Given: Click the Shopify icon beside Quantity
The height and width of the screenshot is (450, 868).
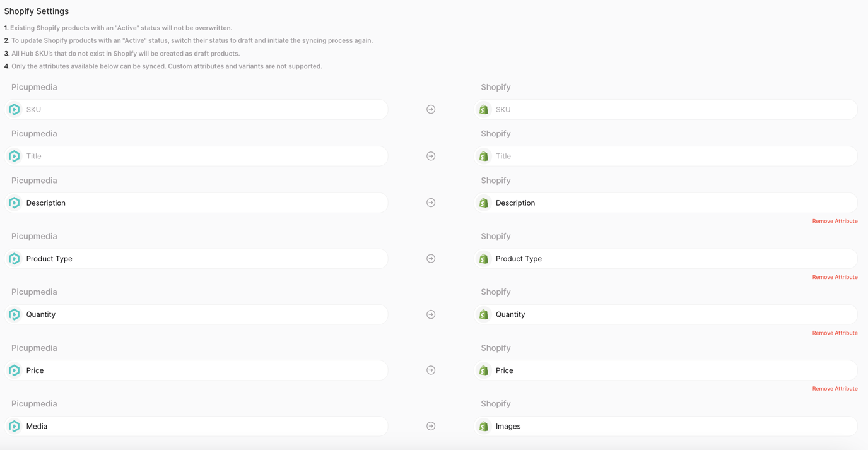Looking at the screenshot, I should pos(483,314).
